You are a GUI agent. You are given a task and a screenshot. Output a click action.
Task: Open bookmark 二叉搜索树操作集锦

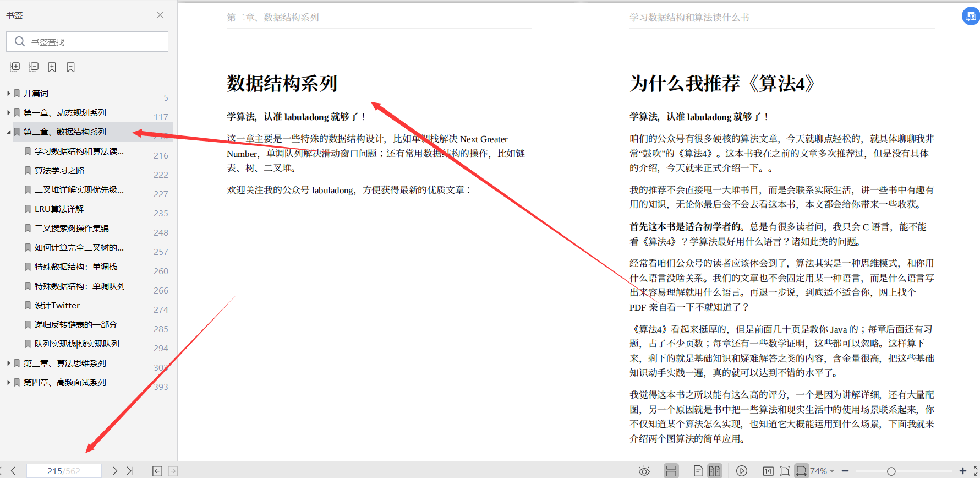click(72, 229)
